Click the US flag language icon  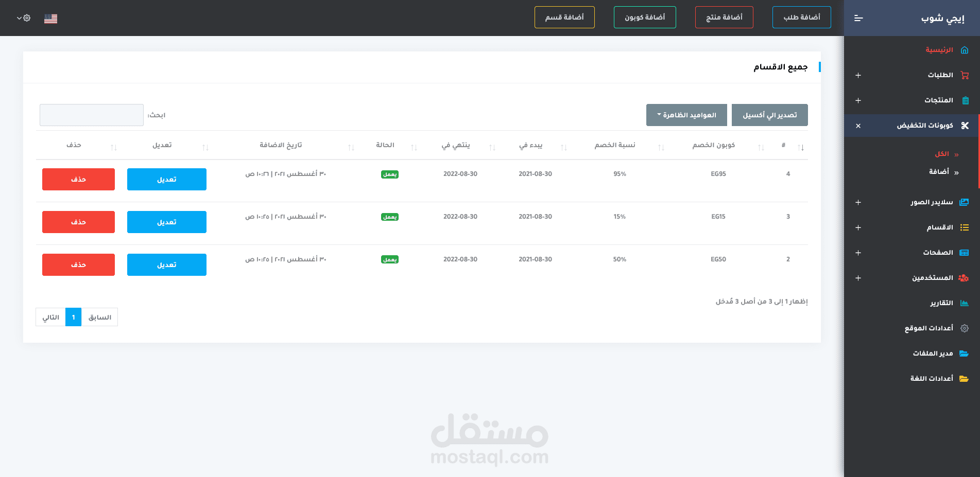50,19
